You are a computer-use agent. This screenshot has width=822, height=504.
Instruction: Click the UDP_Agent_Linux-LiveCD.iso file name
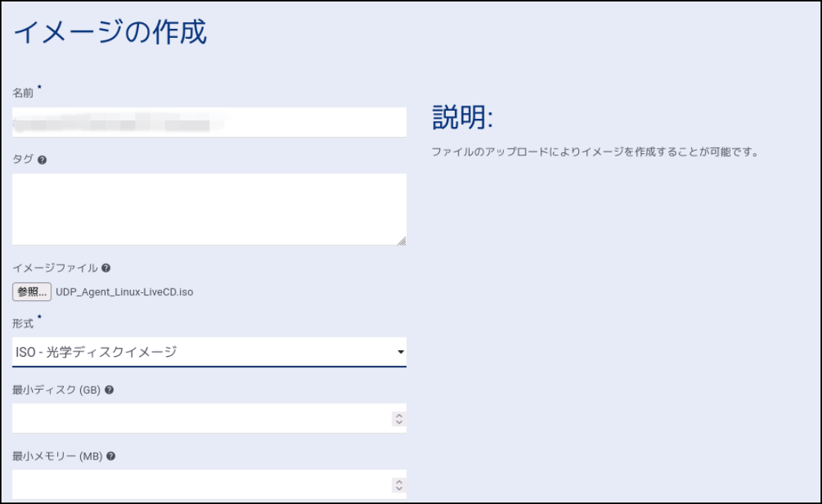(124, 292)
